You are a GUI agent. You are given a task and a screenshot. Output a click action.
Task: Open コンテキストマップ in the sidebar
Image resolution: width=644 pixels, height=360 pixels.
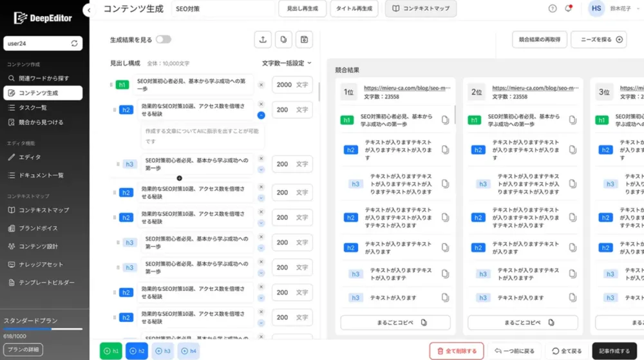click(x=43, y=210)
